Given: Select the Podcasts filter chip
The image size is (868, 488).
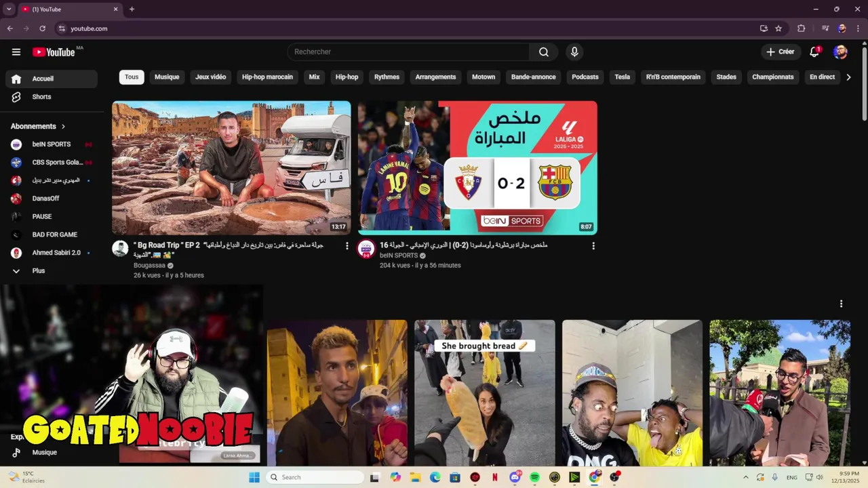Looking at the screenshot, I should point(585,77).
